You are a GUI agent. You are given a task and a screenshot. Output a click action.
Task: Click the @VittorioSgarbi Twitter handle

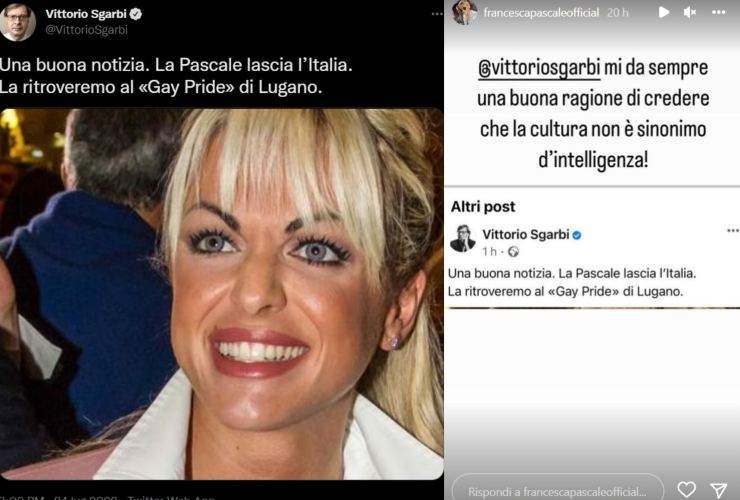coord(86,30)
